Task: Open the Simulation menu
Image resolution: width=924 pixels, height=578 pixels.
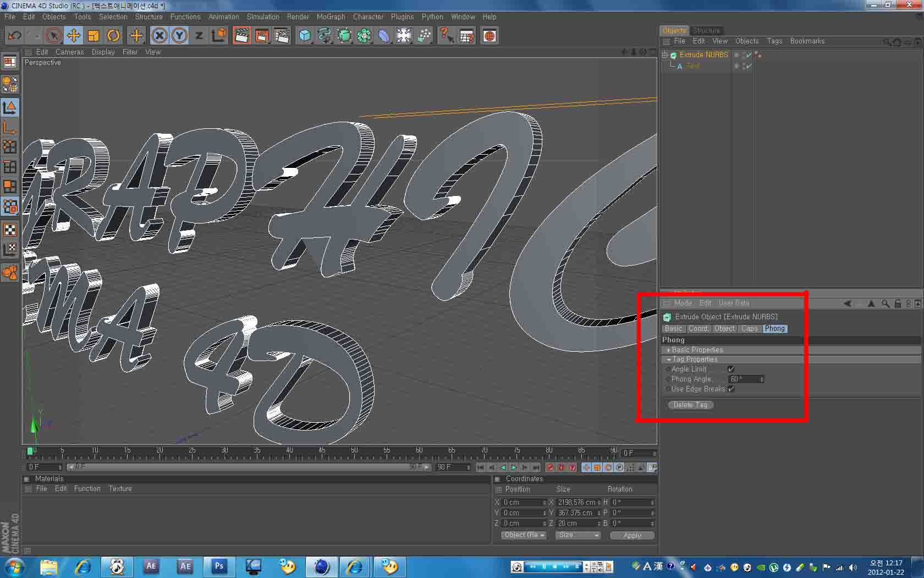Action: click(263, 17)
